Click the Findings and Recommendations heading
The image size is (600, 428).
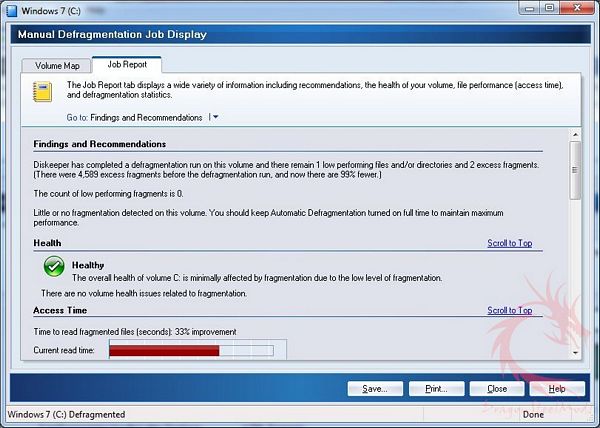(99, 144)
